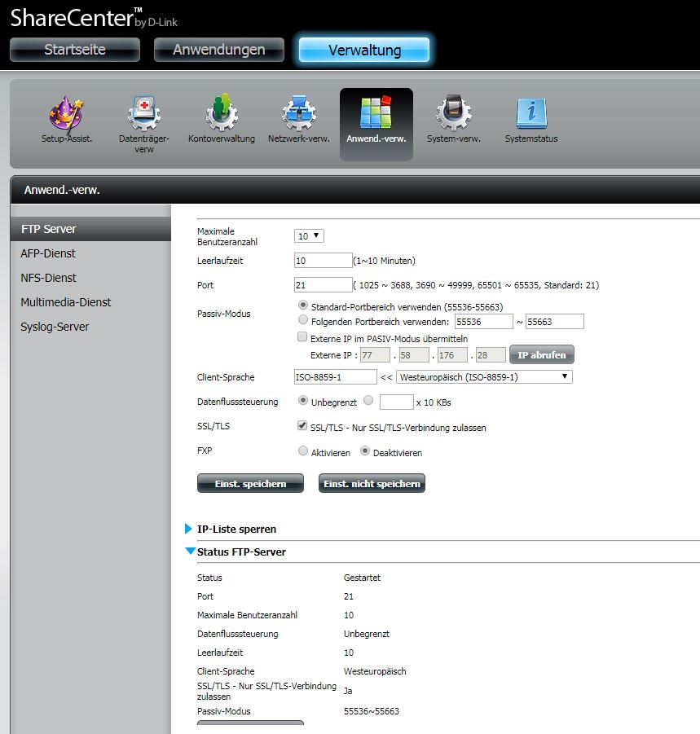Click into the Leerlaufzeit input field
This screenshot has height=734, width=700.
(323, 261)
